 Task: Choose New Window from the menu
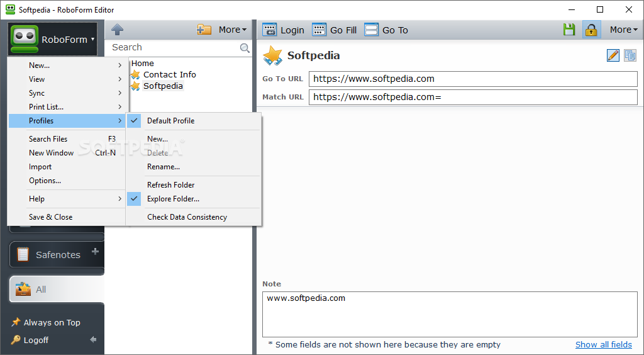pyautogui.click(x=67, y=153)
